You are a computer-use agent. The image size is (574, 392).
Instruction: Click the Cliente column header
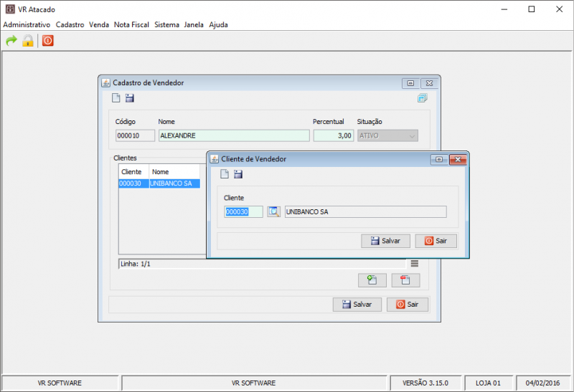tap(133, 172)
